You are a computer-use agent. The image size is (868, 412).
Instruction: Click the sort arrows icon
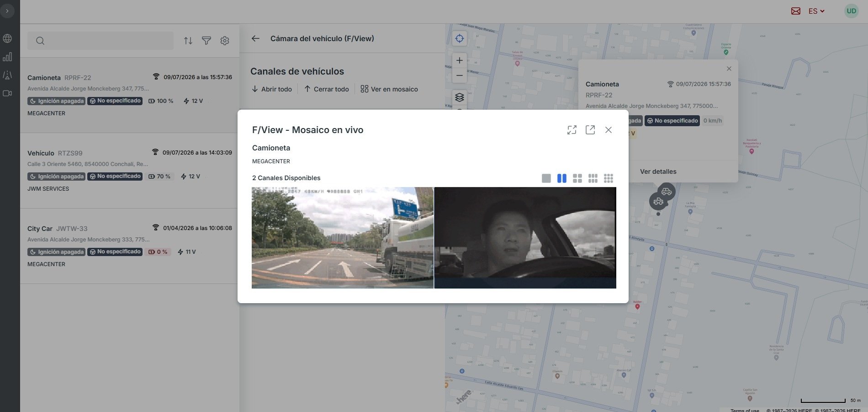click(188, 41)
